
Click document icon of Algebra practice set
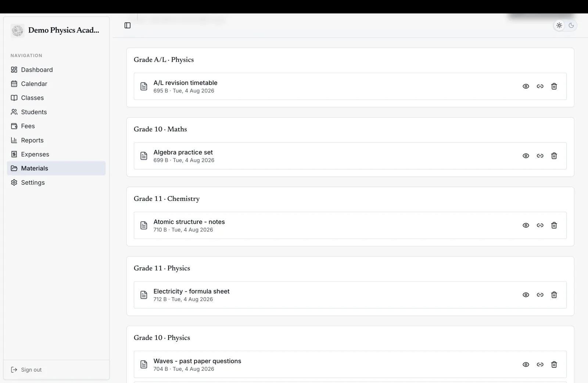[x=144, y=156]
